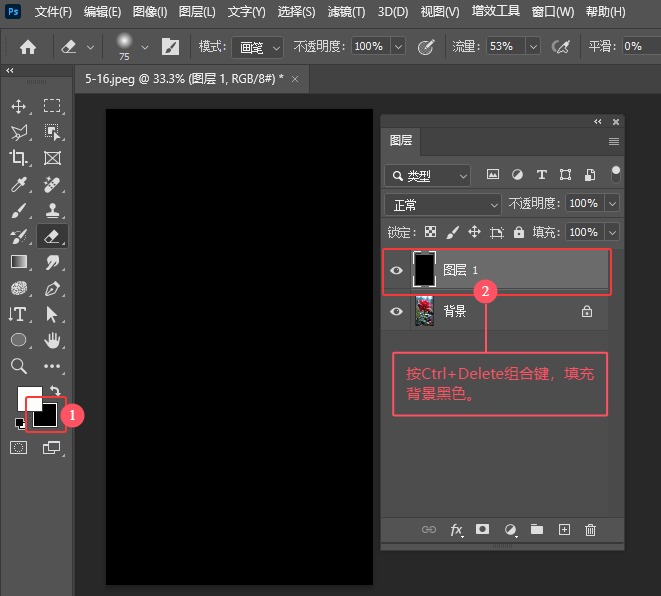
Task: Select the Vertical Type tool
Action: pyautogui.click(x=18, y=314)
